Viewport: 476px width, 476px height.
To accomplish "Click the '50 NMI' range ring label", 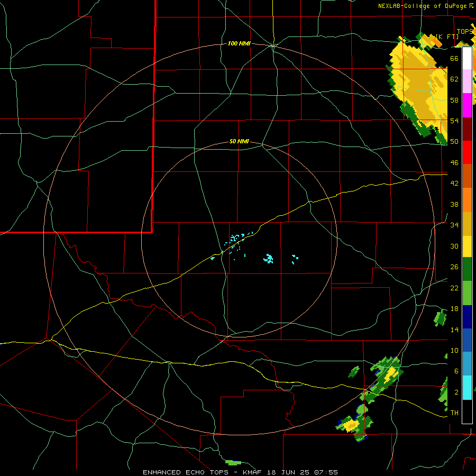I will pos(239,141).
